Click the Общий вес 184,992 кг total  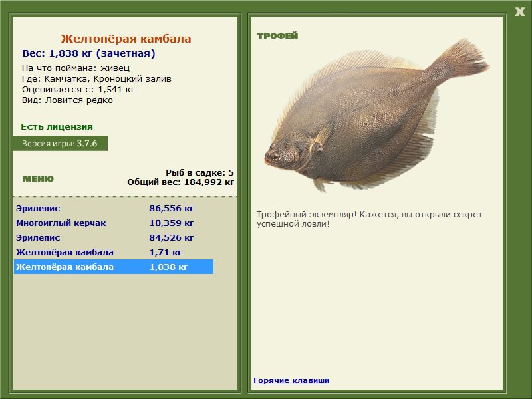coord(180,181)
